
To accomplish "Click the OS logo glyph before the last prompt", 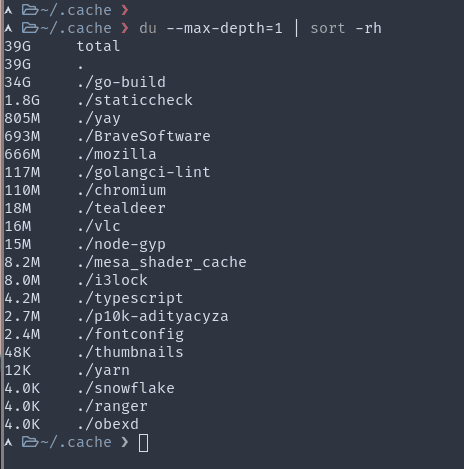I will (8, 443).
